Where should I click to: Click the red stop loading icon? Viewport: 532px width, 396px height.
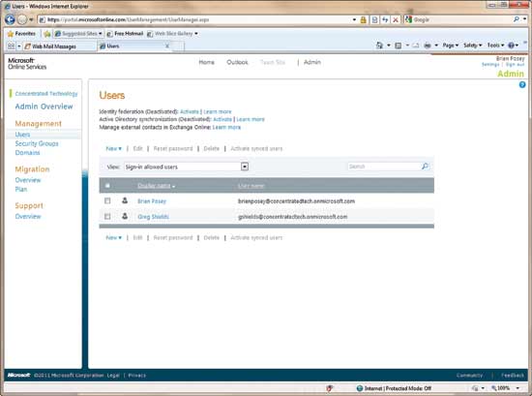pos(396,19)
